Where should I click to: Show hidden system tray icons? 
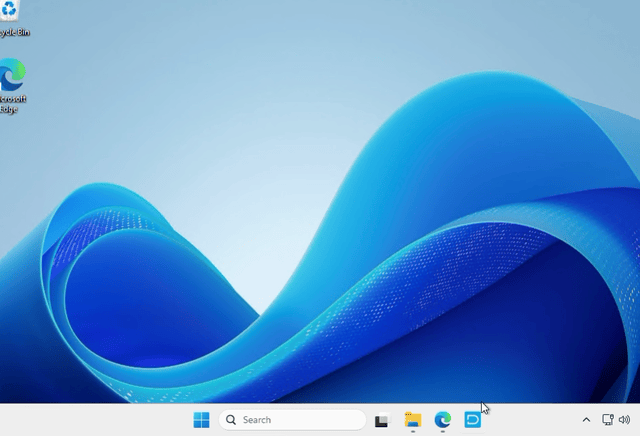(586, 420)
